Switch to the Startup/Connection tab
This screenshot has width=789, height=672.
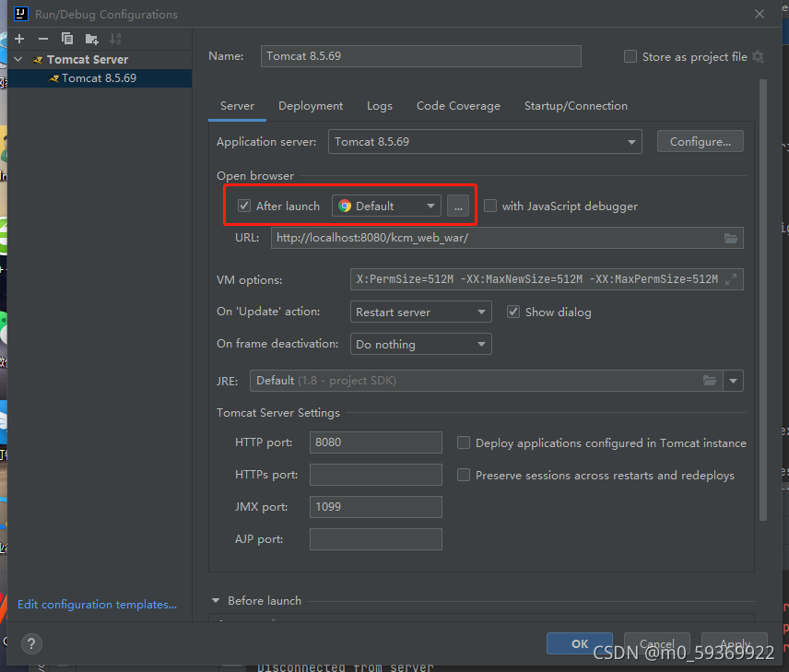pyautogui.click(x=576, y=106)
